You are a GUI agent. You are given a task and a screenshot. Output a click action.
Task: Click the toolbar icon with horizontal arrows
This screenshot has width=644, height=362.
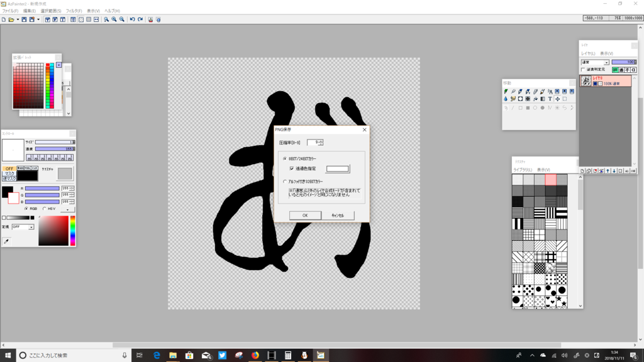click(96, 19)
